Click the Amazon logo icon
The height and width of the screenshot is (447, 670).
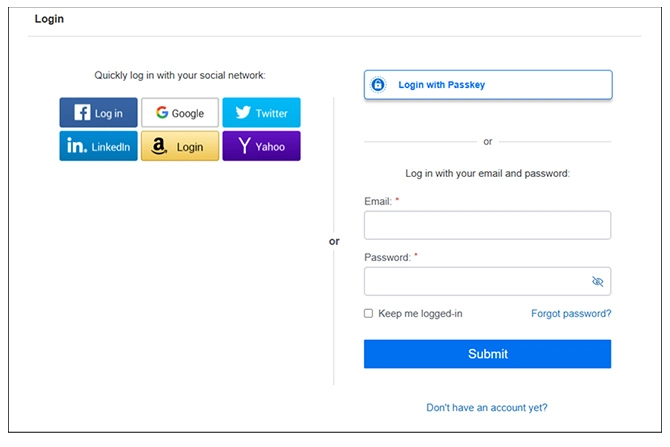click(x=159, y=146)
